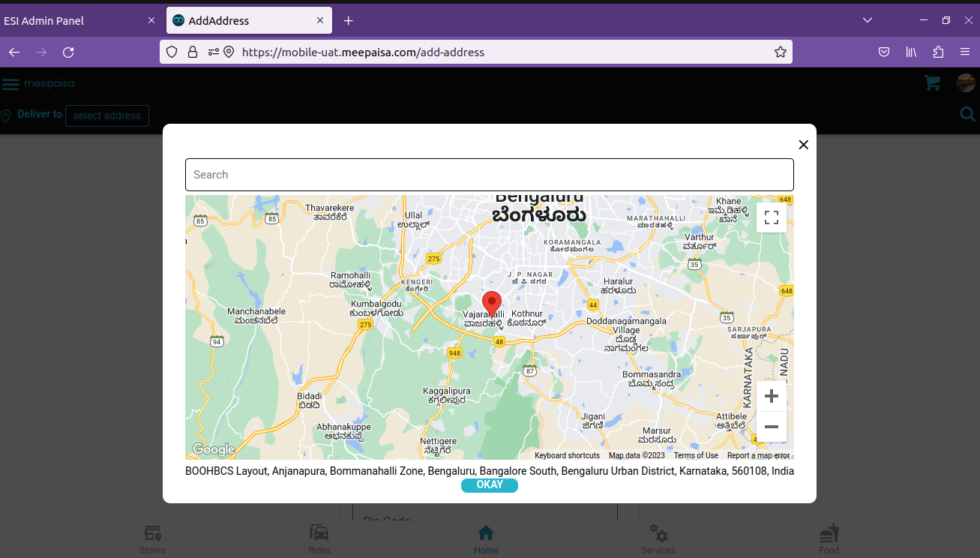Click the address Search field
The width and height of the screenshot is (980, 558).
pyautogui.click(x=489, y=175)
